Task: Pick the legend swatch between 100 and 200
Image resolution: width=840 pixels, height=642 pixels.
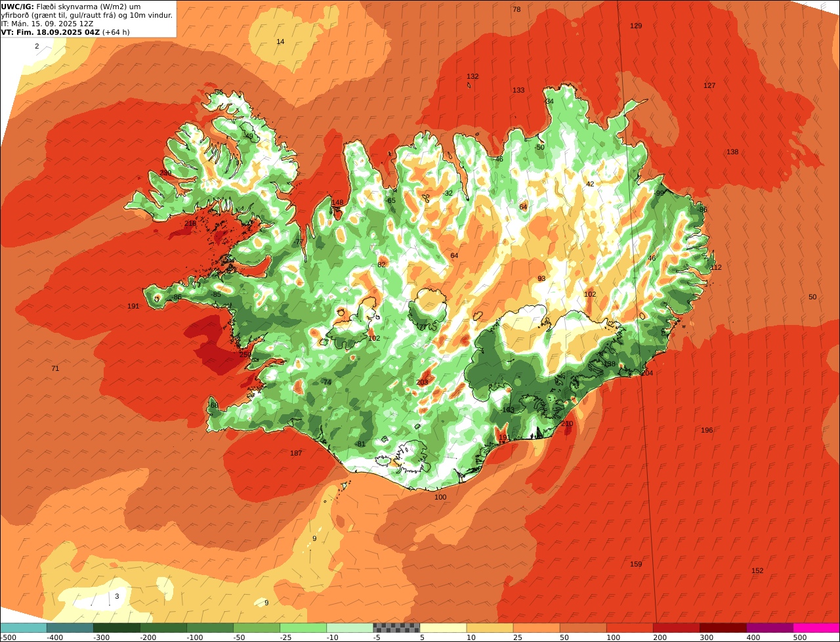Action: tap(629, 628)
